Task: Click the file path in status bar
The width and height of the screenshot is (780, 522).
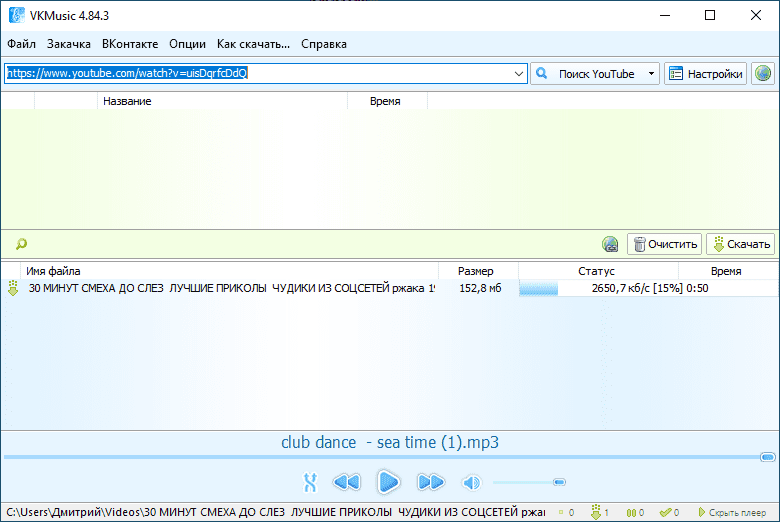Action: point(276,512)
